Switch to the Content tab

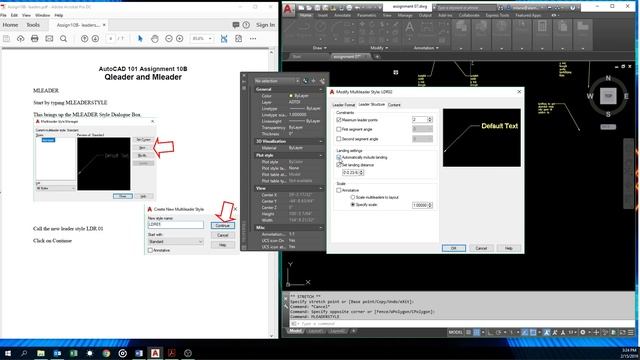[x=394, y=105]
